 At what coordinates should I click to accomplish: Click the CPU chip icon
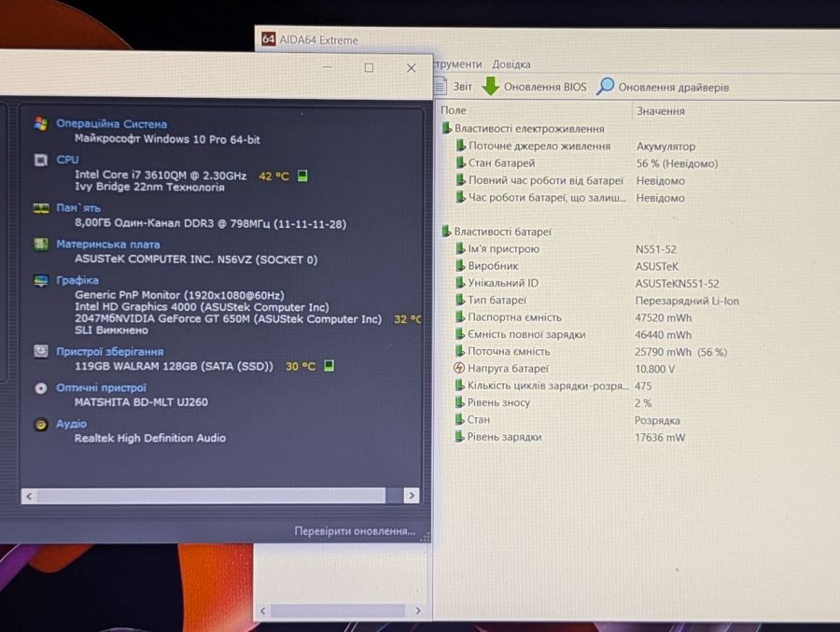pyautogui.click(x=41, y=160)
